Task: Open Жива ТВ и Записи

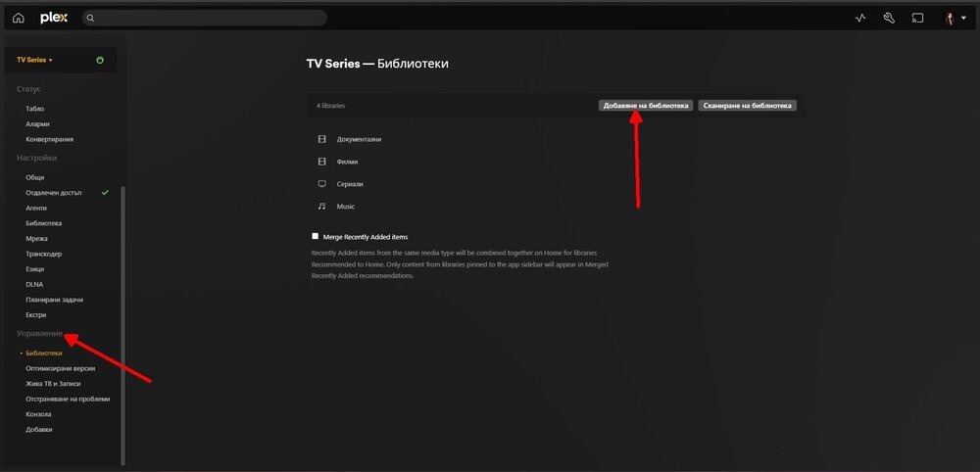Action: [53, 383]
